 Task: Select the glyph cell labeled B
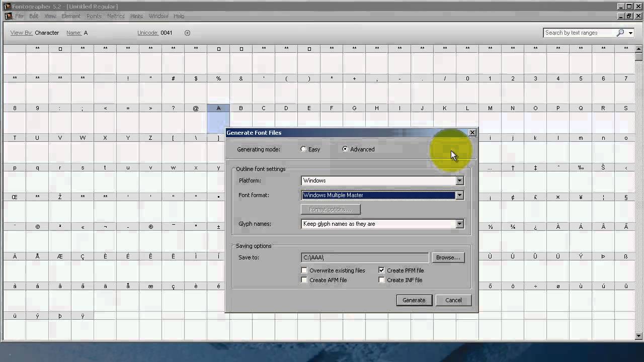pyautogui.click(x=241, y=119)
